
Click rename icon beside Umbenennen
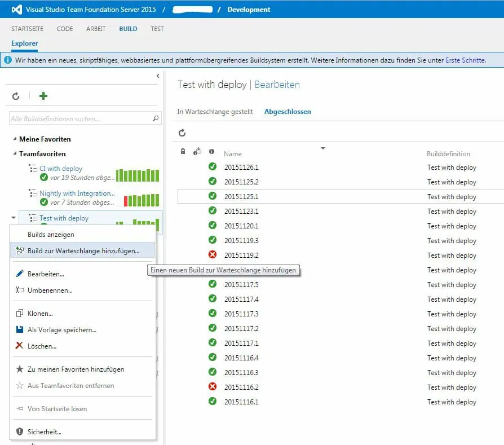click(x=20, y=290)
